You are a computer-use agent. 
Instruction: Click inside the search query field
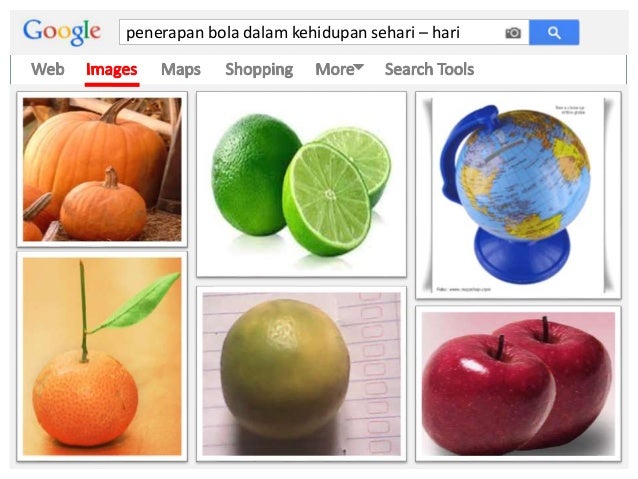[311, 32]
